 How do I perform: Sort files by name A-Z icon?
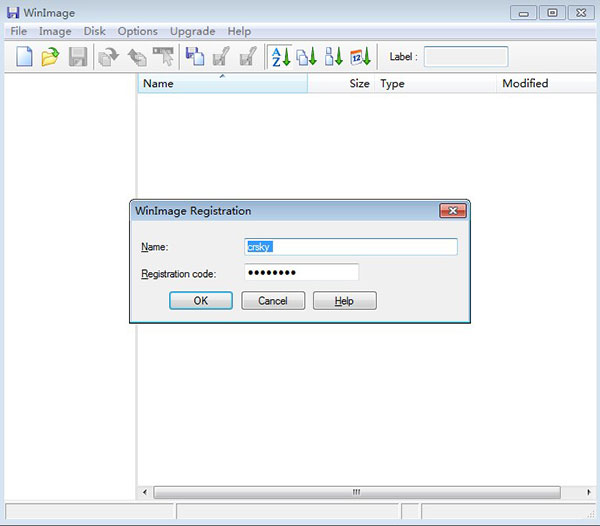tap(280, 57)
